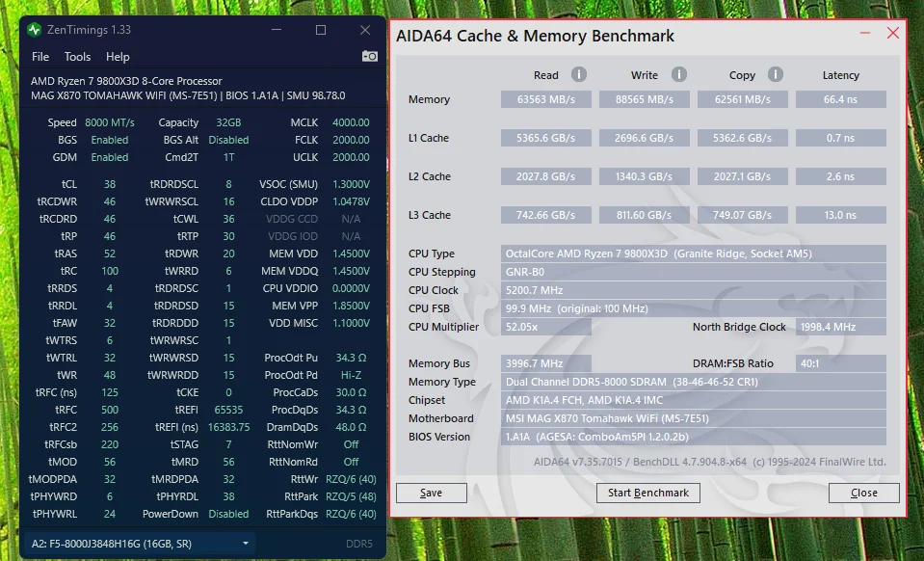Show info for the Read column
This screenshot has width=924, height=561.
click(579, 74)
